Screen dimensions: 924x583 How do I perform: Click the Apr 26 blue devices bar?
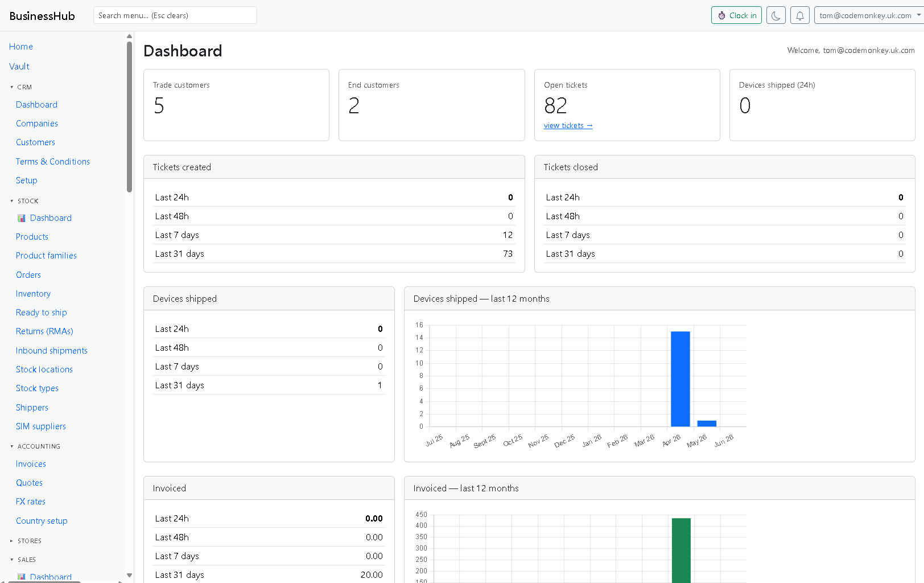pos(680,379)
